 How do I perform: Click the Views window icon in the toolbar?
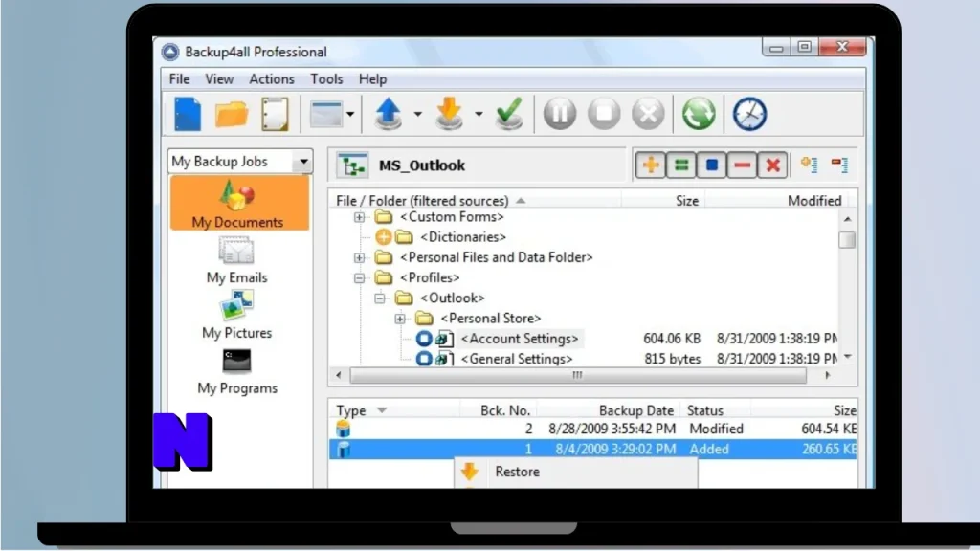coord(325,115)
